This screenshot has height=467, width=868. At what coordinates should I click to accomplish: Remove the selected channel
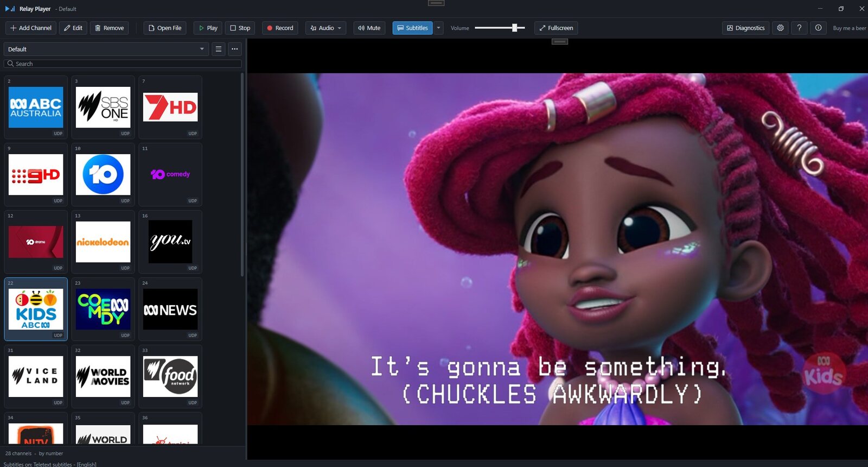(x=108, y=28)
